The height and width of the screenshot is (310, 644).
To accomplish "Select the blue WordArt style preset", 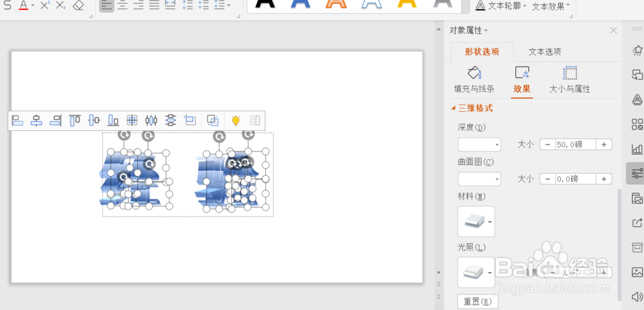I will coord(300,4).
